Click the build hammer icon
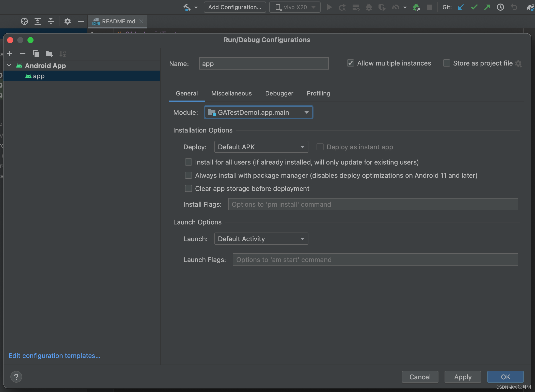 tap(187, 7)
